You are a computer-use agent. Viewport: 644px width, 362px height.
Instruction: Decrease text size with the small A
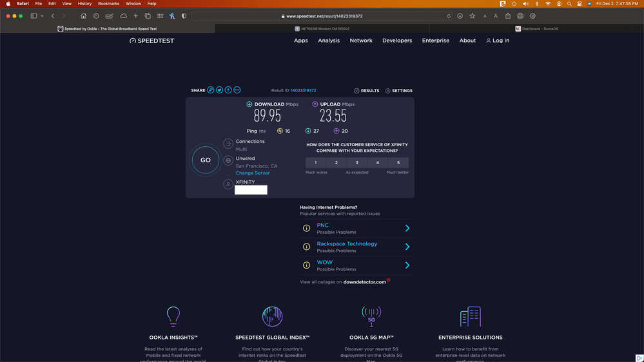(x=485, y=16)
